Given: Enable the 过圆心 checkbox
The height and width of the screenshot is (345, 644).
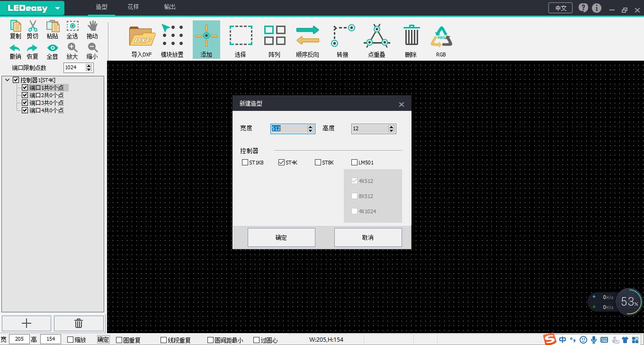Looking at the screenshot, I should [x=257, y=340].
